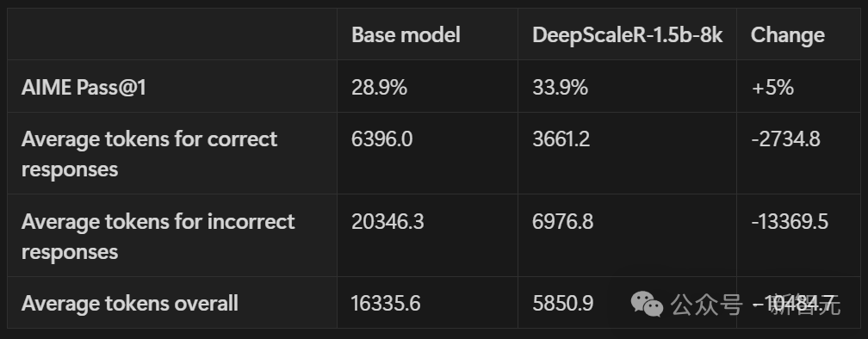
Task: Select the AIME Pass@1 row label
Action: [x=84, y=88]
